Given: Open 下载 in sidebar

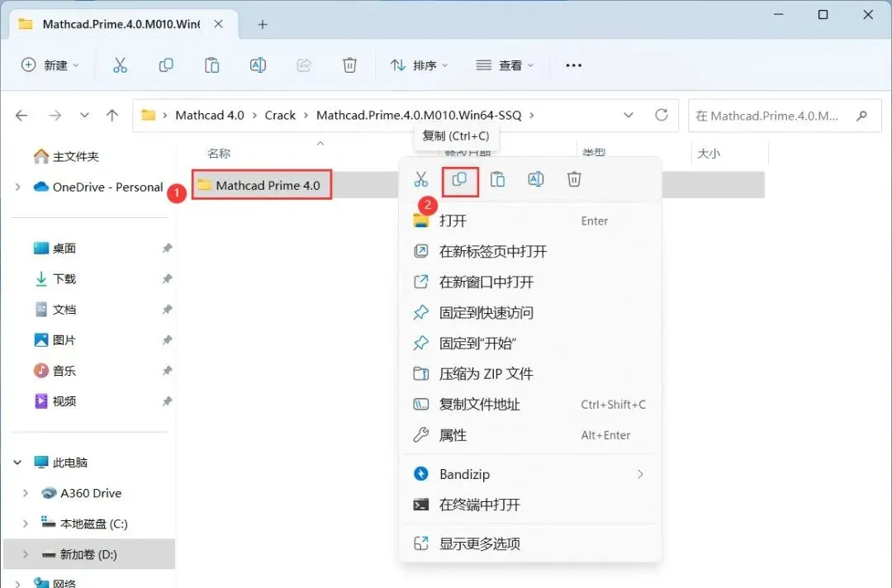Looking at the screenshot, I should click(x=55, y=279).
